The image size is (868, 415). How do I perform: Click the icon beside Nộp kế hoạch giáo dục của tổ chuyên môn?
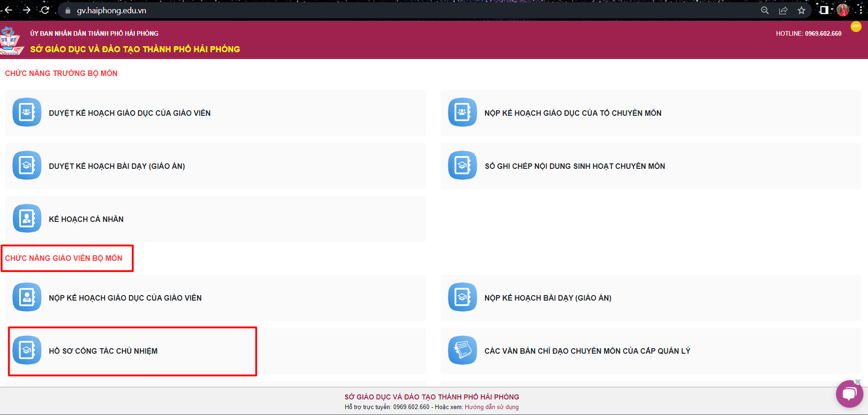[x=462, y=112]
